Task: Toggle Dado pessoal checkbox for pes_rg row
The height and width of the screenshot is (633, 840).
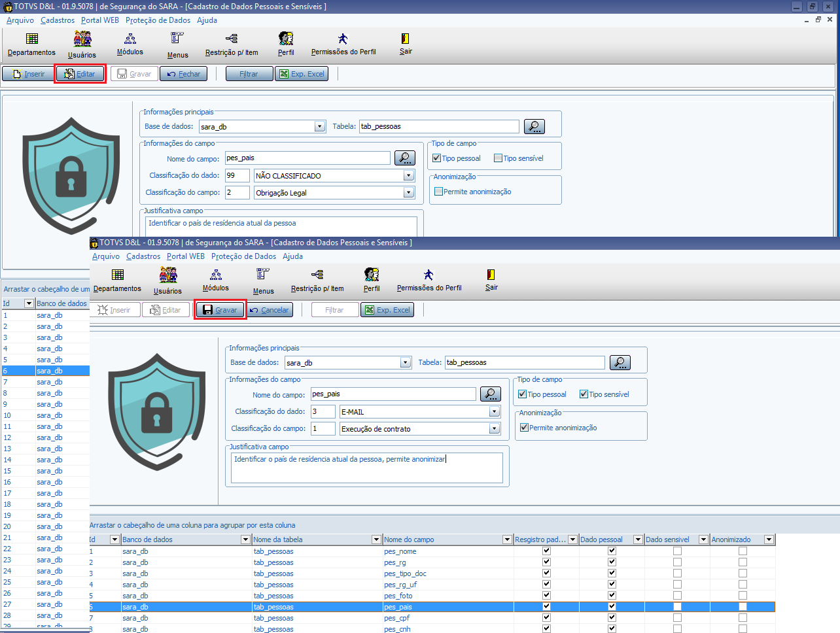Action: [x=612, y=562]
